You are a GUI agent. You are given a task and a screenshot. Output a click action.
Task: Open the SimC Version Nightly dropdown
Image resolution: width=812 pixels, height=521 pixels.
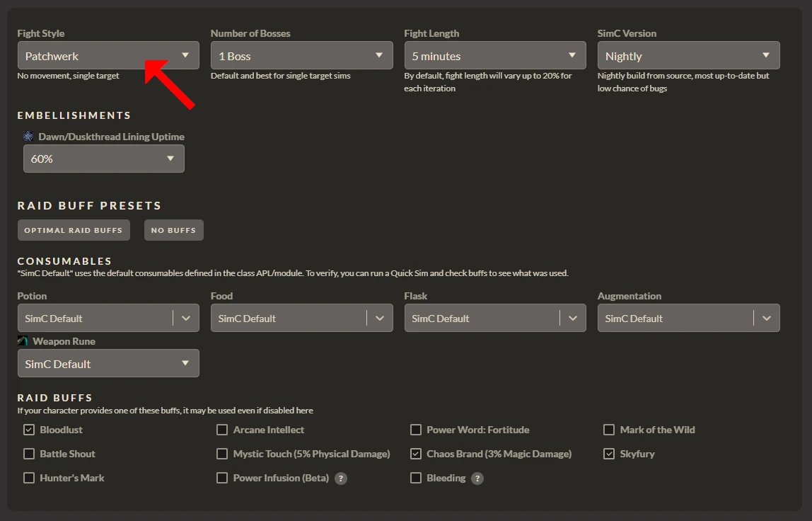click(x=688, y=56)
